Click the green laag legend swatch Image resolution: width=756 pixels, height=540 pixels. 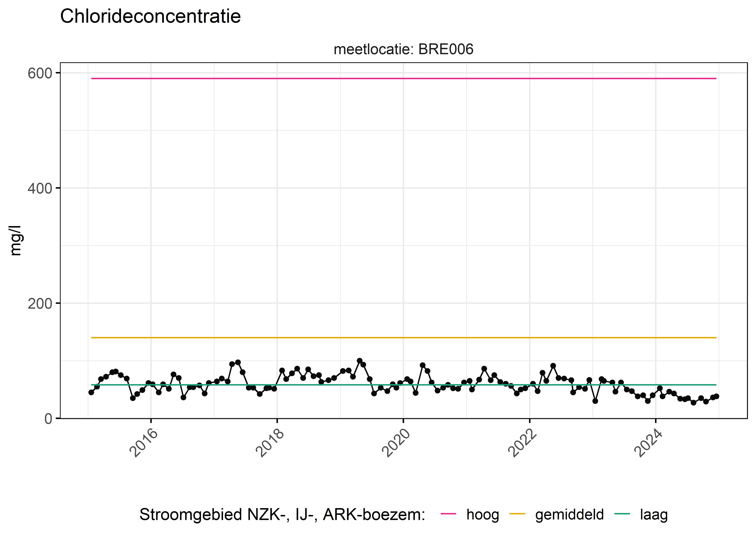[622, 514]
